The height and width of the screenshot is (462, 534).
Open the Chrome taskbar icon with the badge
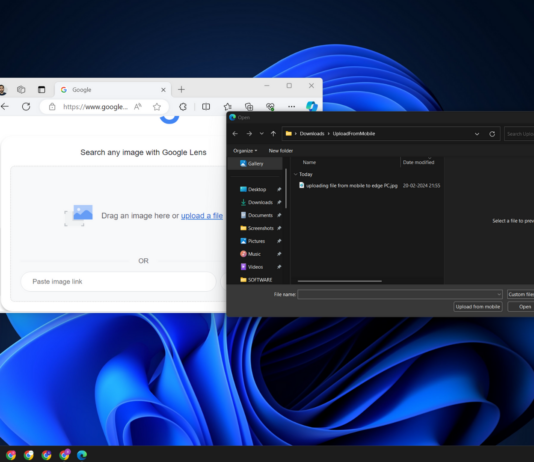64,455
